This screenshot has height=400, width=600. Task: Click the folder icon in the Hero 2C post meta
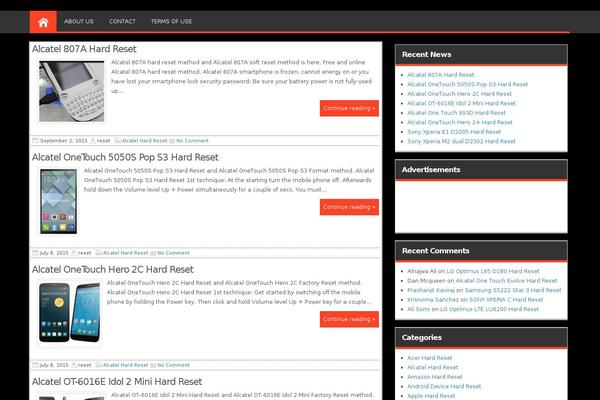click(99, 365)
